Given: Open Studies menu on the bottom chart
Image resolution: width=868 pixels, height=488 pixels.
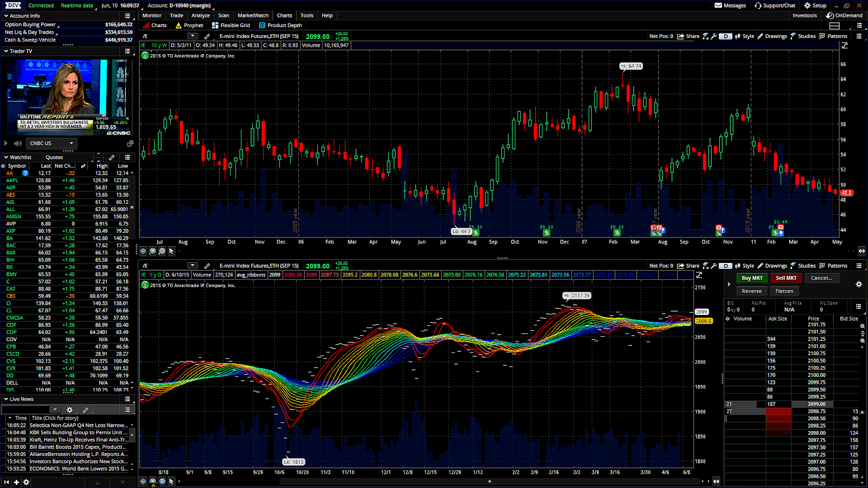Looking at the screenshot, I should (x=802, y=266).
